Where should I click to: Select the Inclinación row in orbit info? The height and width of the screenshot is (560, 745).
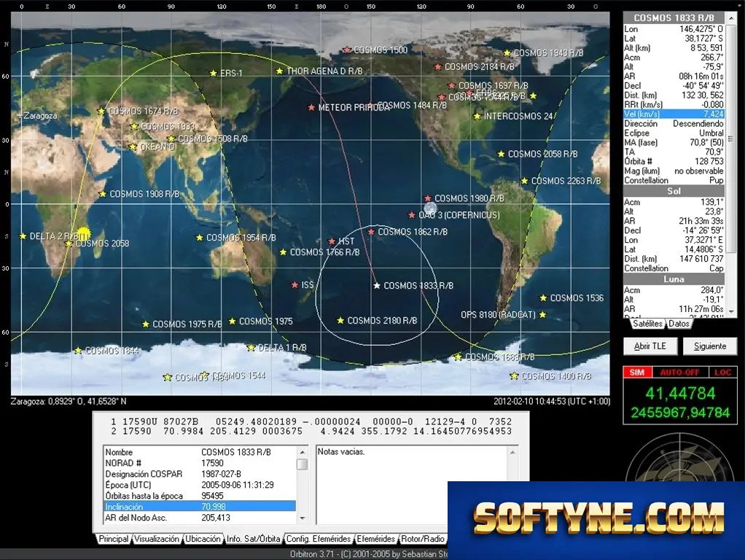(x=199, y=507)
